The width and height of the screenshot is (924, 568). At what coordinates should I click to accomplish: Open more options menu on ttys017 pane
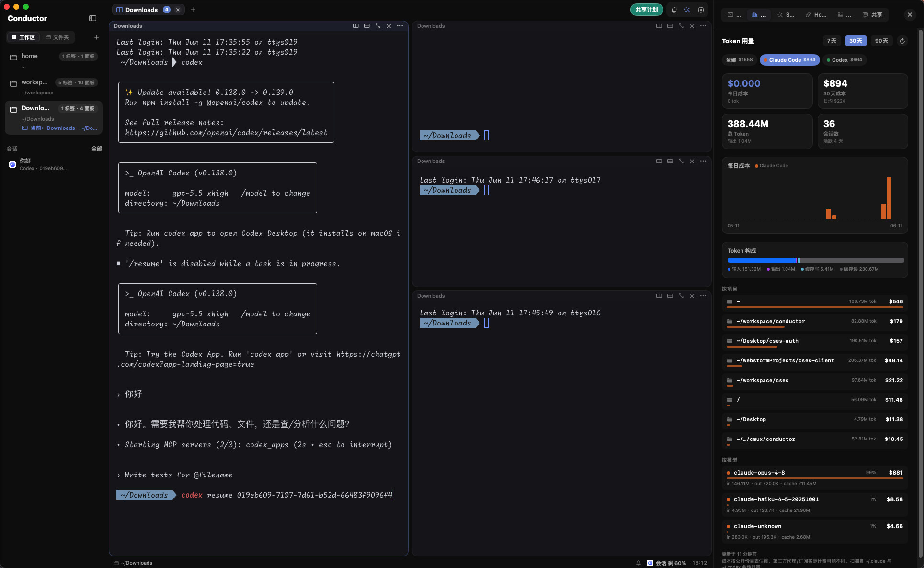(703, 161)
